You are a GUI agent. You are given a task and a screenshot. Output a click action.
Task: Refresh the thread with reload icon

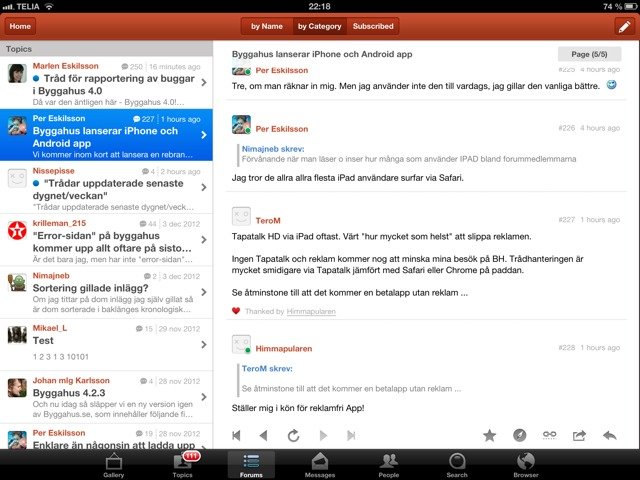click(x=293, y=436)
